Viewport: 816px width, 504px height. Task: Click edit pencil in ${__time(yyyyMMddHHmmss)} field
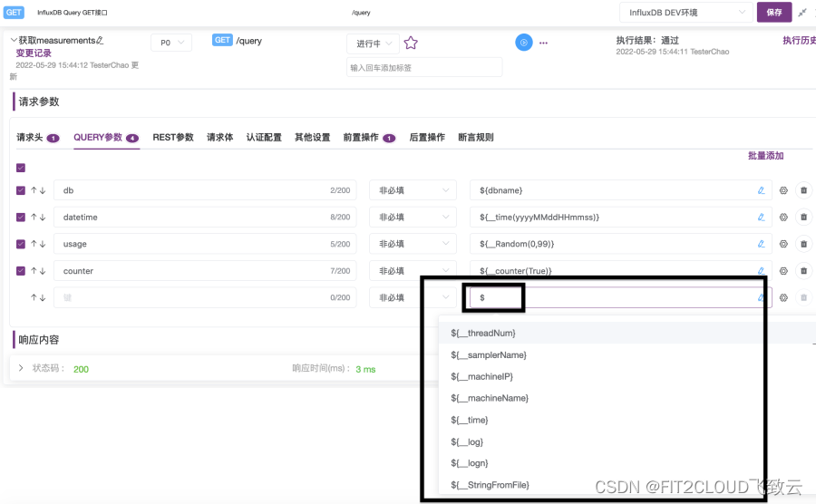coord(761,217)
